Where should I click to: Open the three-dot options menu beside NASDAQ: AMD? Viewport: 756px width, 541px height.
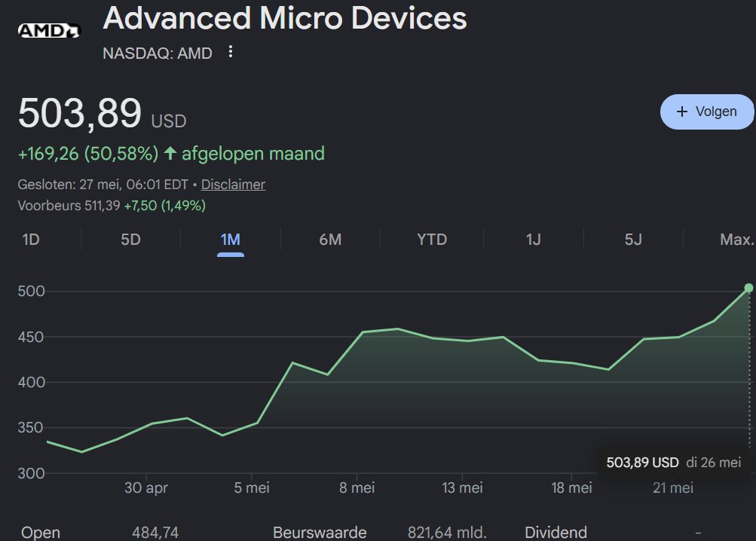tap(231, 51)
